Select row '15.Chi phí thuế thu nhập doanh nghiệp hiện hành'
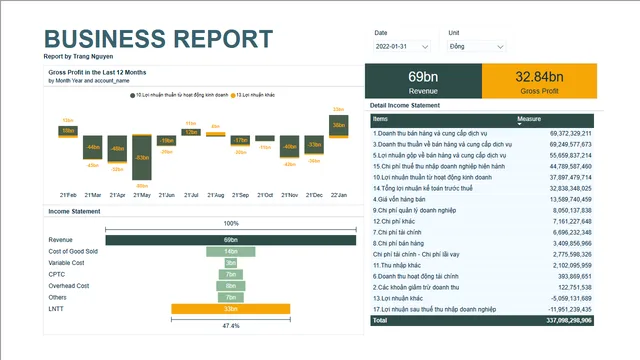The image size is (640, 360). [x=482, y=167]
